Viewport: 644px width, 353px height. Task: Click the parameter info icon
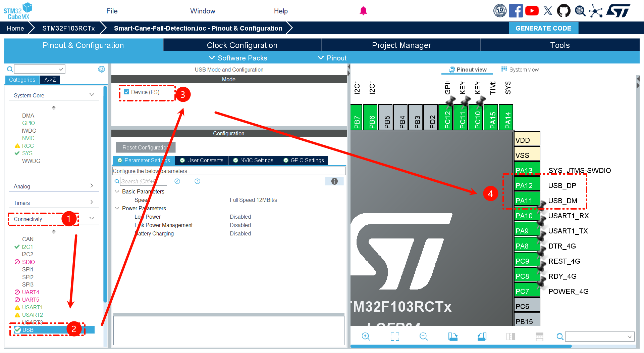(334, 181)
